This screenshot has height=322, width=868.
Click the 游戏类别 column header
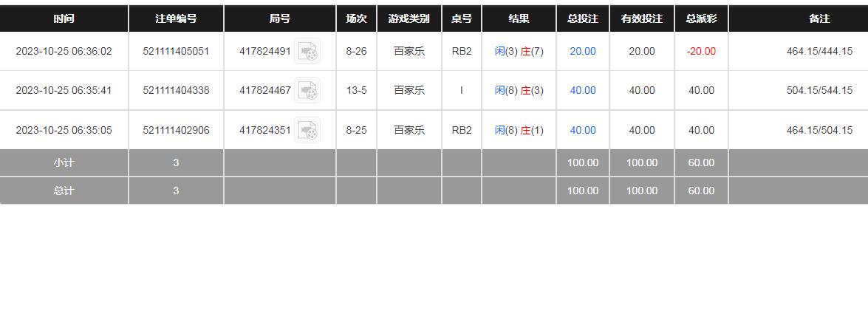pyautogui.click(x=409, y=18)
